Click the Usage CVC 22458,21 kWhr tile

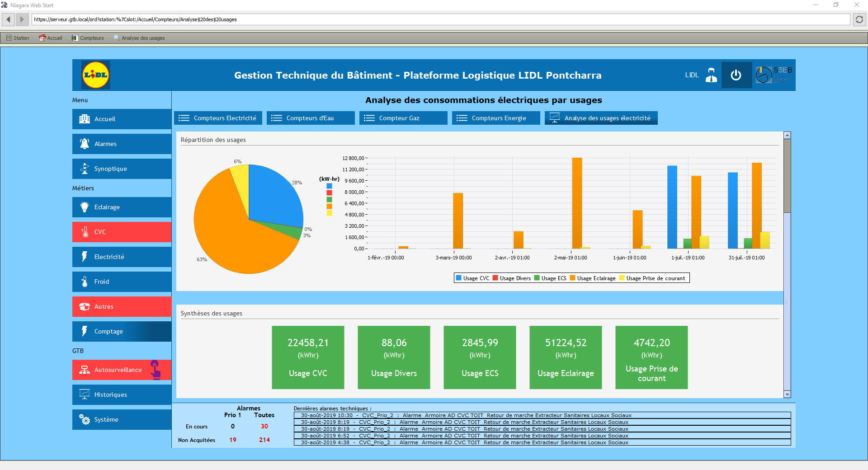308,357
